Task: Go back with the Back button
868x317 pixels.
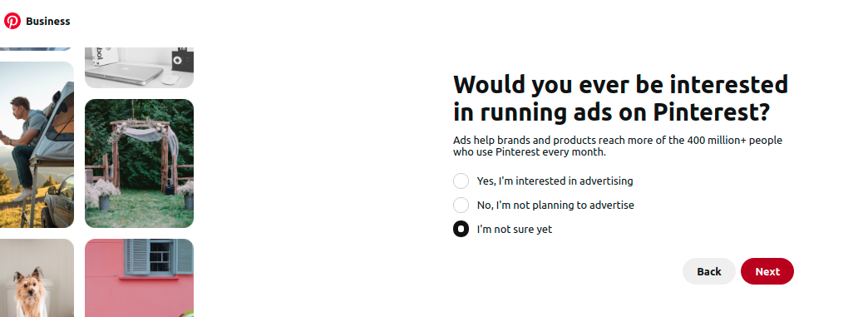Action: pos(709,271)
